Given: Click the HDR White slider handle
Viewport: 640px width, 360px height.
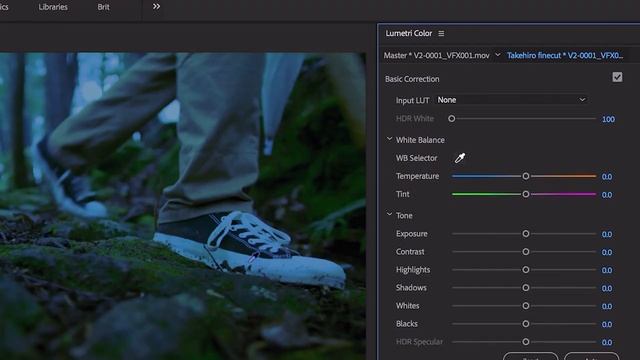Looking at the screenshot, I should (451, 118).
